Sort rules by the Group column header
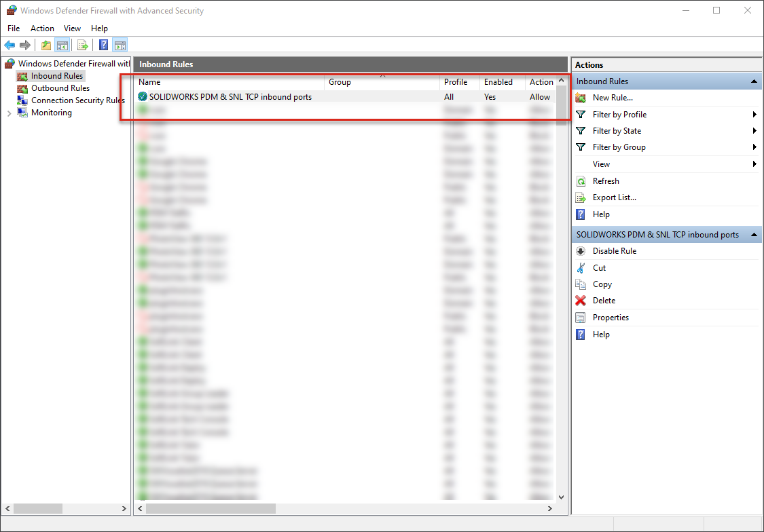This screenshot has width=764, height=532. point(382,82)
